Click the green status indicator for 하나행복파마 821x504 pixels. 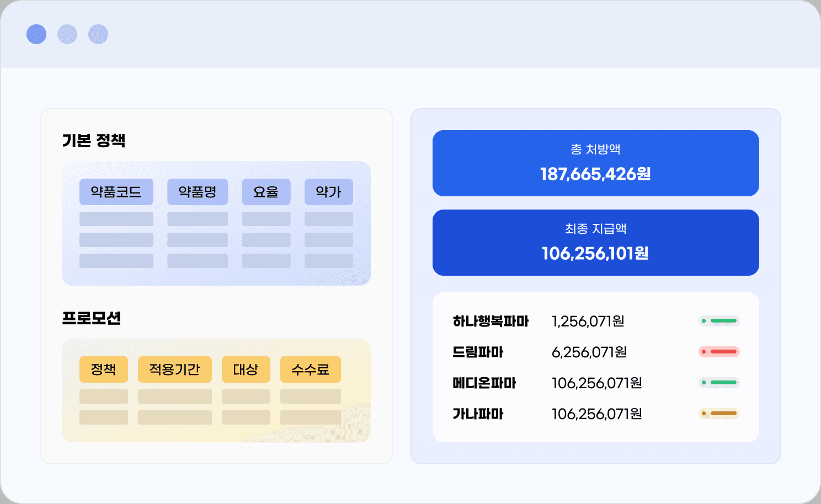tap(719, 321)
